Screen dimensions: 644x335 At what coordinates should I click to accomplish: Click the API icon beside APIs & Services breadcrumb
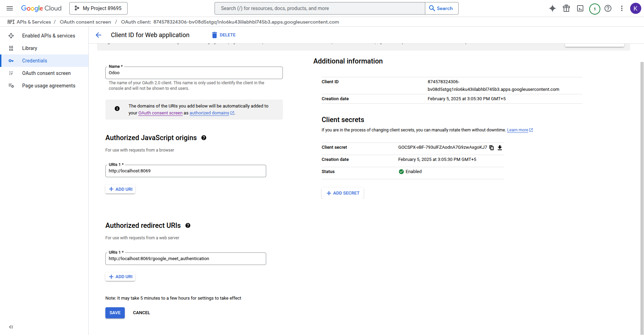point(11,22)
